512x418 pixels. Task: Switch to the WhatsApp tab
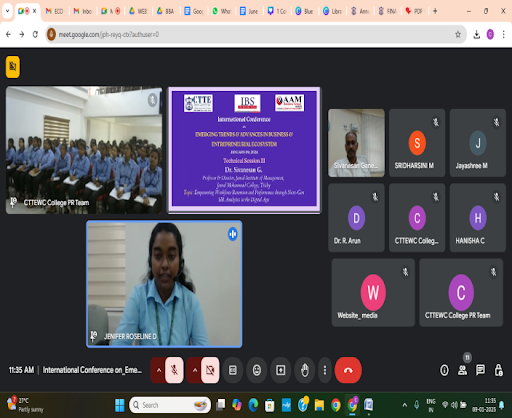click(x=221, y=11)
